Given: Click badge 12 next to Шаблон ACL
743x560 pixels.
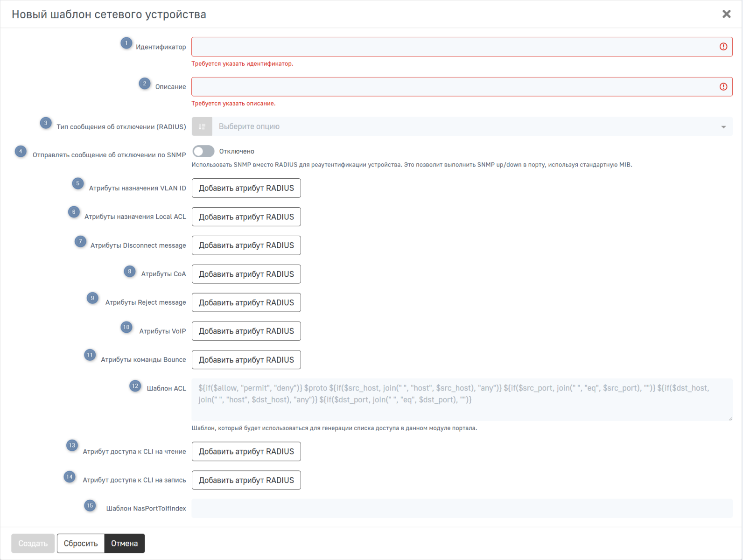Looking at the screenshot, I should coord(135,386).
